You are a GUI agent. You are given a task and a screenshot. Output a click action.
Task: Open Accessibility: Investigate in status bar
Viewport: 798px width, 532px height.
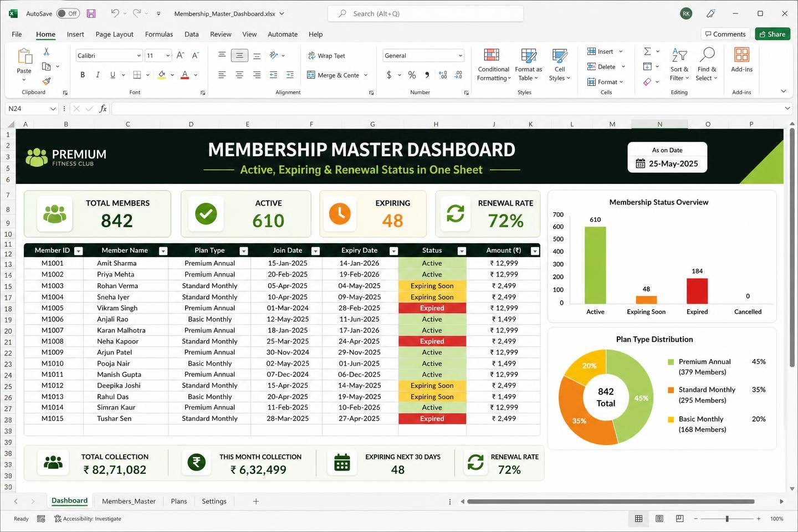tap(88, 519)
